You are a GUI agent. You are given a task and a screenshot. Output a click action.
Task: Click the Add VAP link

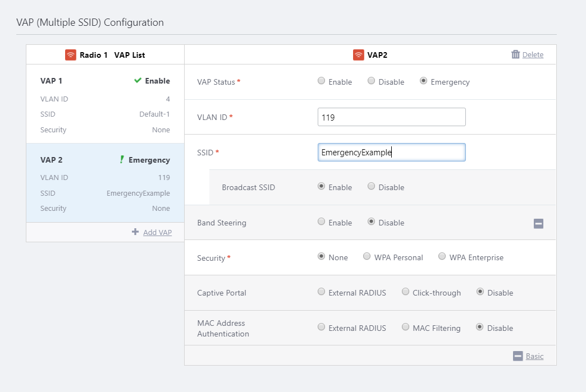coord(157,232)
